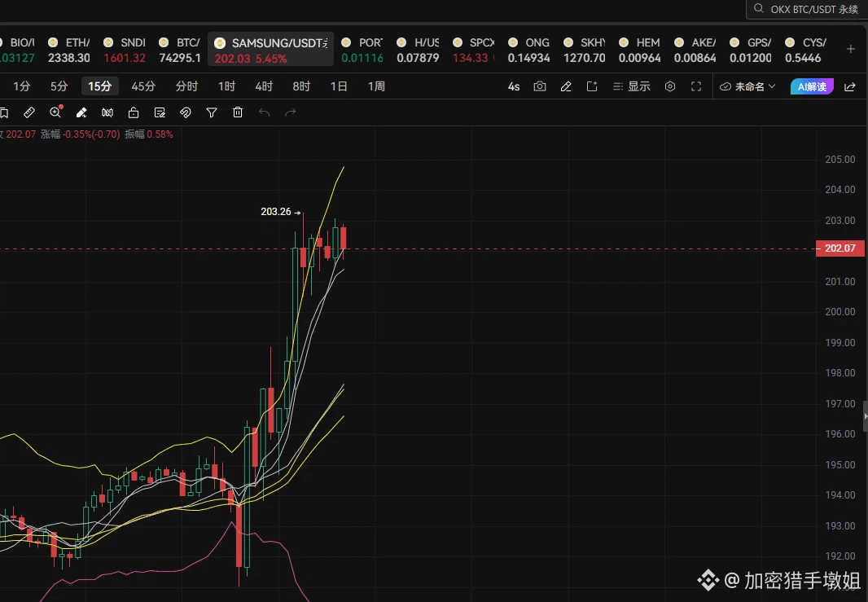
Task: Select the 15分 timeframe
Action: [x=99, y=86]
